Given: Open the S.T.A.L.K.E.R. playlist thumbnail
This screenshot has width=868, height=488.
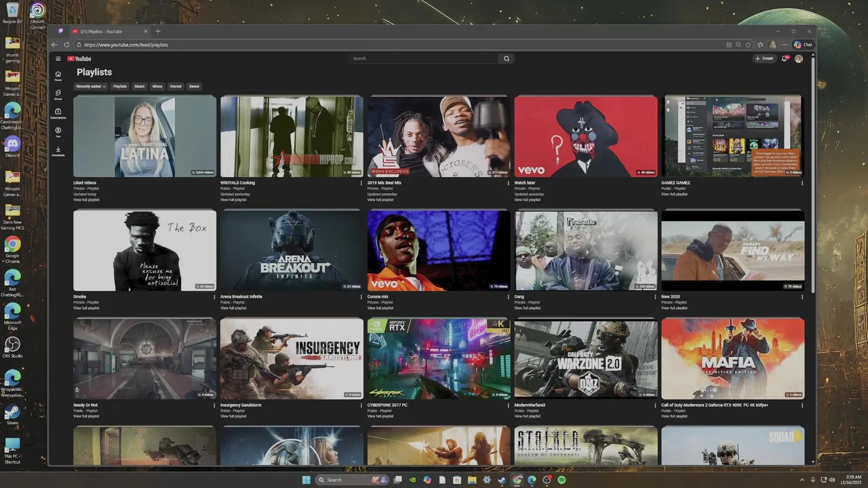Looking at the screenshot, I should (586, 445).
